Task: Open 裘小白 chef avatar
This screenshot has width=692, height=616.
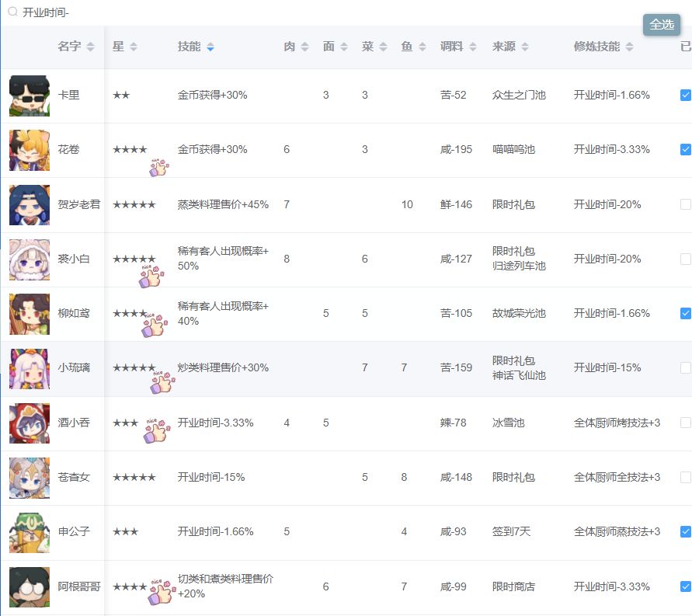Action: [30, 259]
